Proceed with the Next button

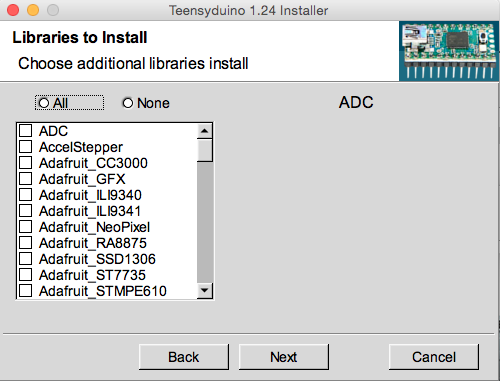pyautogui.click(x=284, y=357)
